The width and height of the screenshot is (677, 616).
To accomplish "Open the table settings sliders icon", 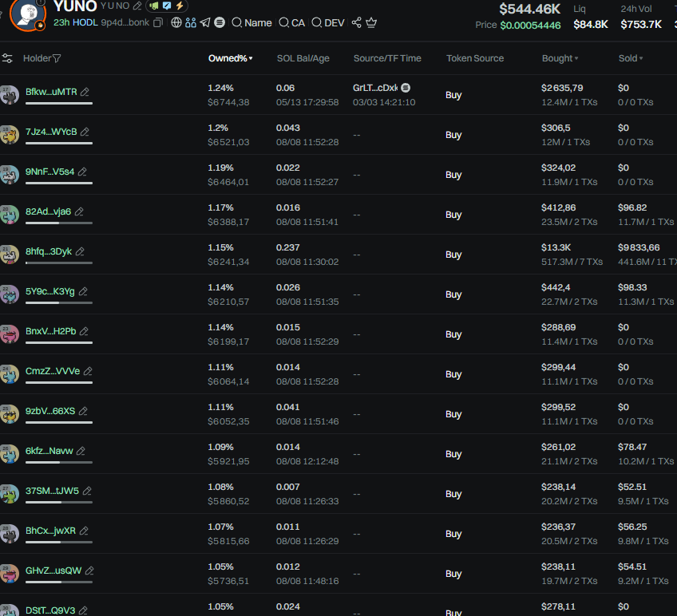I will (x=7, y=58).
